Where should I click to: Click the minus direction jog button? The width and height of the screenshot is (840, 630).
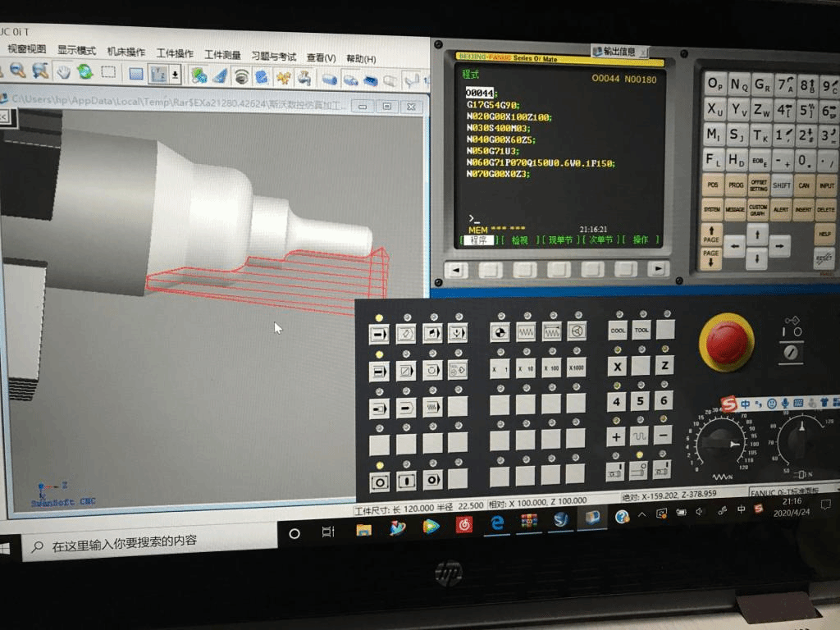click(663, 436)
